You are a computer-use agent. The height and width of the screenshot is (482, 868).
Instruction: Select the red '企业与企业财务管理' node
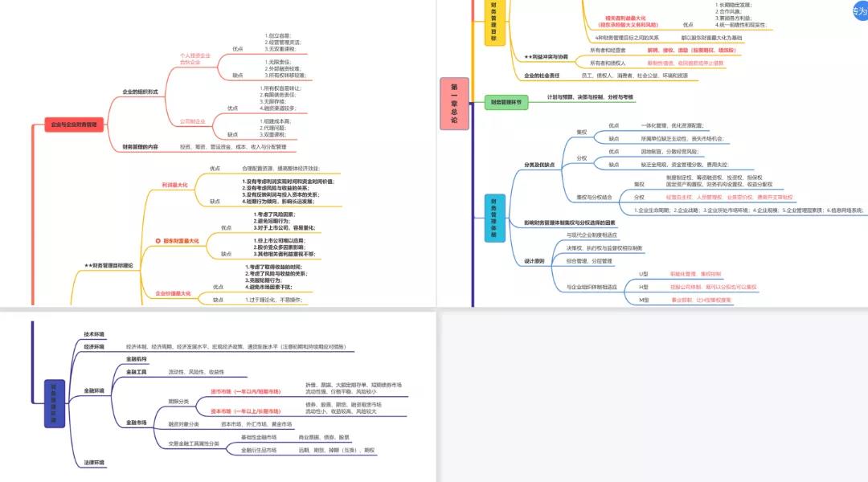click(x=74, y=125)
